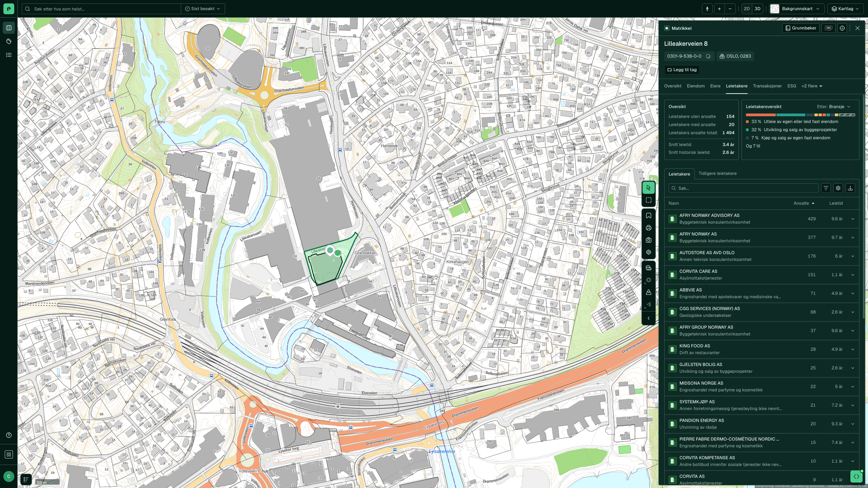Viewport: 868px width, 488px height.
Task: Open the Sist besøkt dropdown
Action: 202,9
